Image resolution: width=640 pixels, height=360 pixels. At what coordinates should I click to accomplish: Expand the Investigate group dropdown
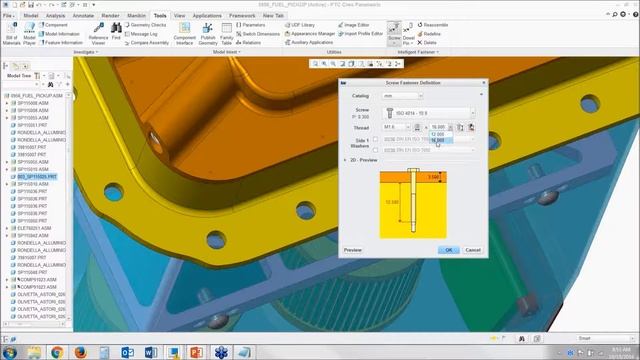(86, 52)
